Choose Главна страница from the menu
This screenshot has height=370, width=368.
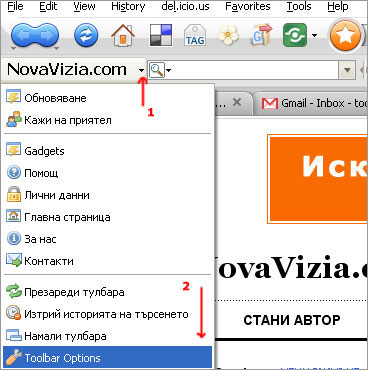coord(107,217)
